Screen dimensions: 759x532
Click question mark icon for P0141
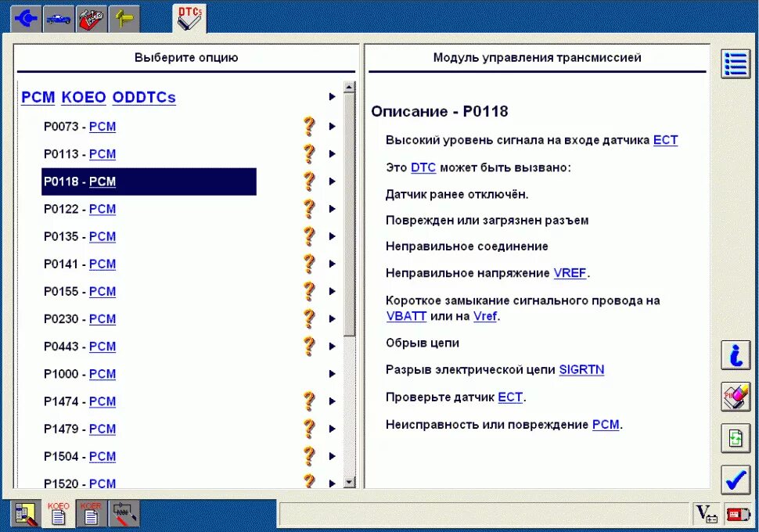coord(309,264)
